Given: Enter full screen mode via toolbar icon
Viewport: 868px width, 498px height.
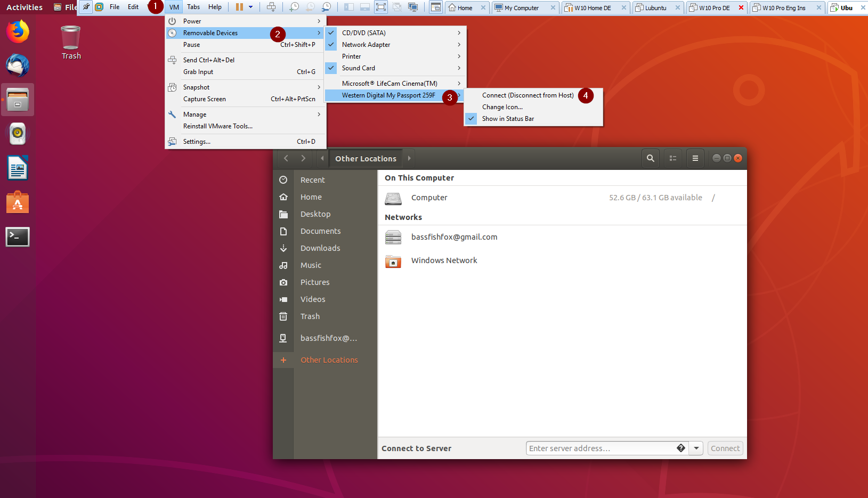Looking at the screenshot, I should pyautogui.click(x=380, y=7).
